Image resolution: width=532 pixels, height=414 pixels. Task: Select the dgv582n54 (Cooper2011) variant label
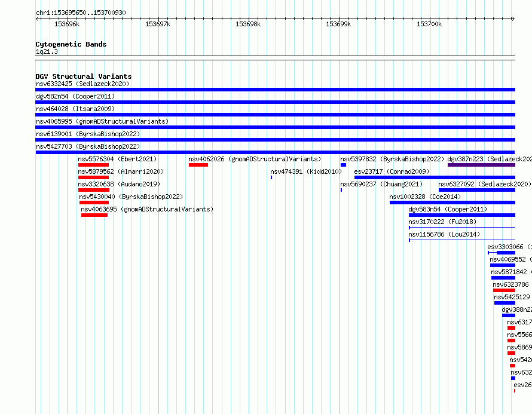point(75,96)
